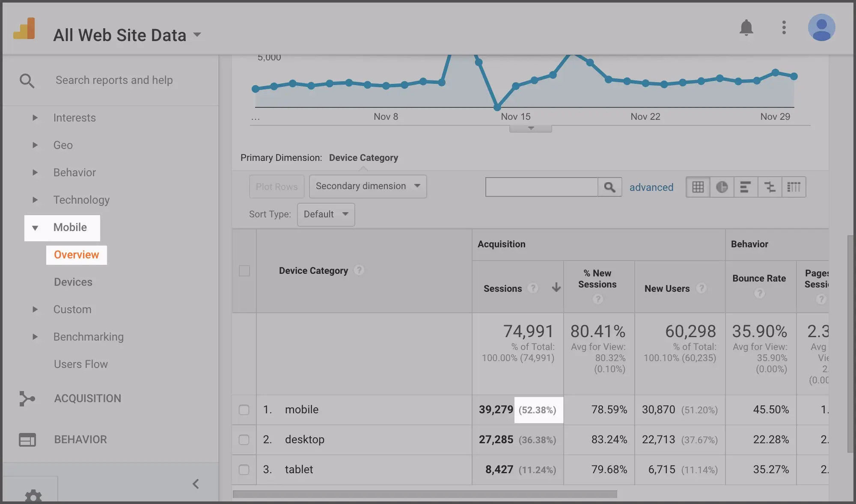The image size is (856, 504).
Task: Select the performance bar chart view
Action: (746, 187)
